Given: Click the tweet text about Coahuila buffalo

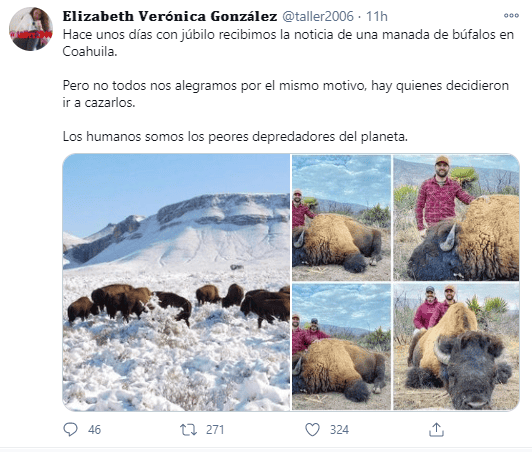Looking at the screenshot, I should 288,43.
